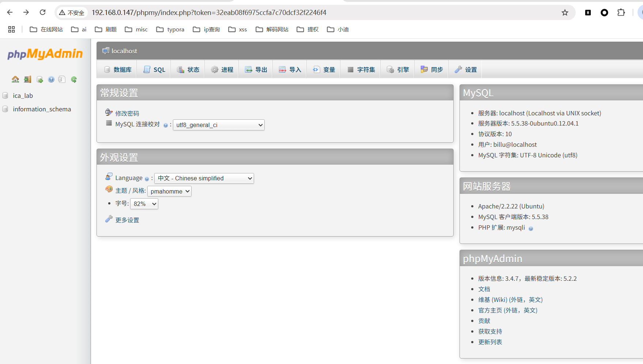Viewport: 643px width, 364px height.
Task: Reload the page with browser refresh icon
Action: pos(43,12)
